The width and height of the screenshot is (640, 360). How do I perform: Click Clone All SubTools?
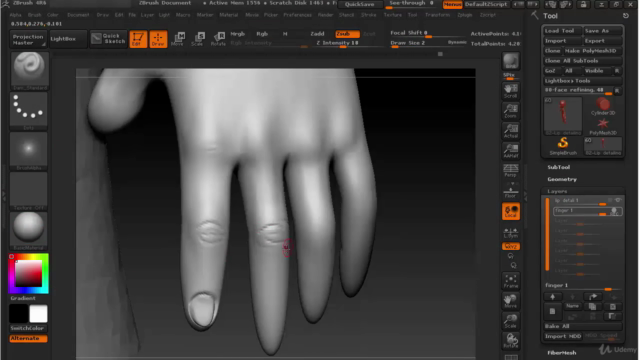pos(582,61)
